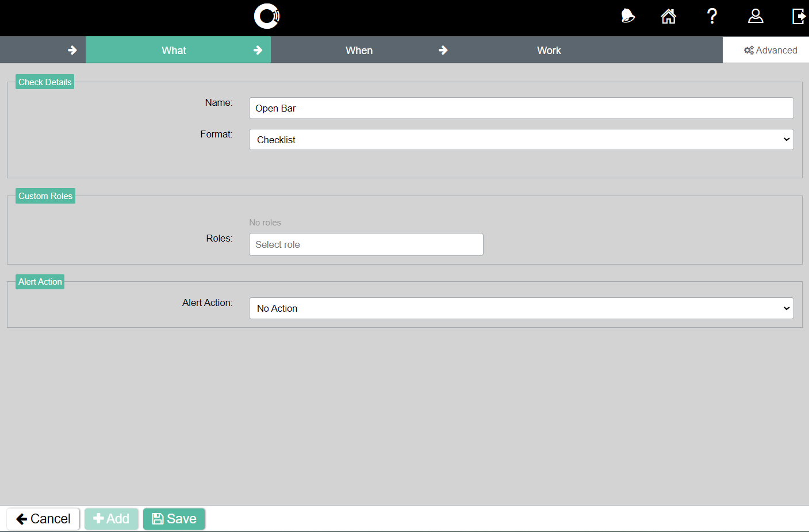Open the Select role picker

coord(366,244)
